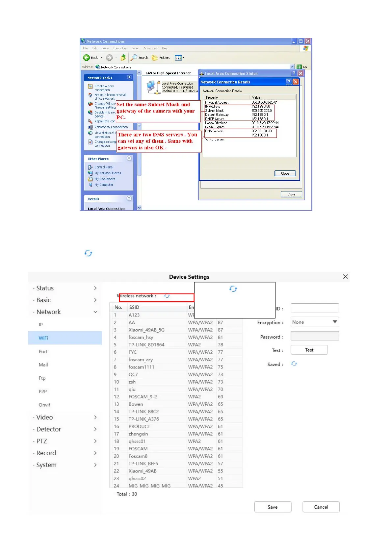
Task: Click Set up a home or small office network
Action: click(x=110, y=97)
